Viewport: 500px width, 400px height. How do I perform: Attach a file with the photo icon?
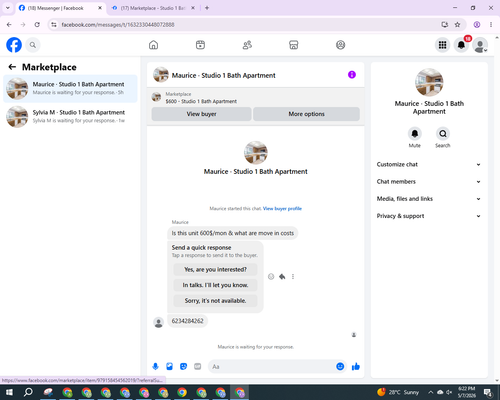169,367
